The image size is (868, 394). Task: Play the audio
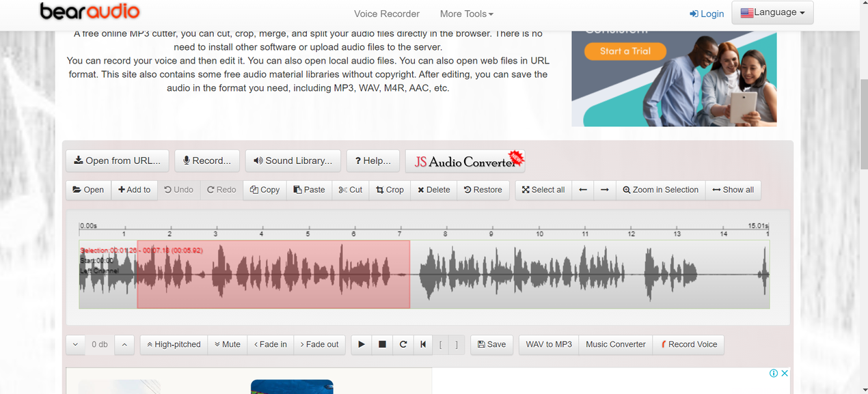pos(362,344)
